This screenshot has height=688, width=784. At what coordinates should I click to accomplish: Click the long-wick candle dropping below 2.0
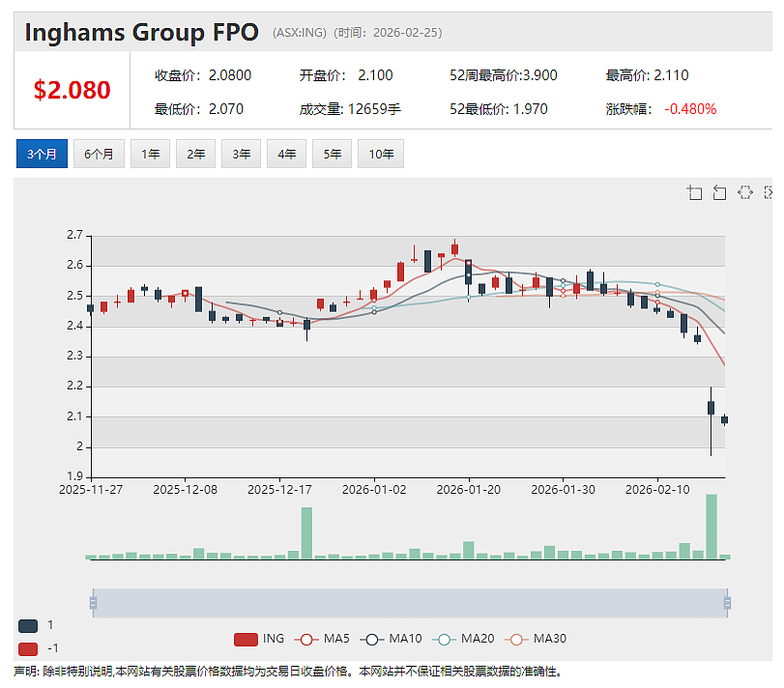(x=711, y=408)
